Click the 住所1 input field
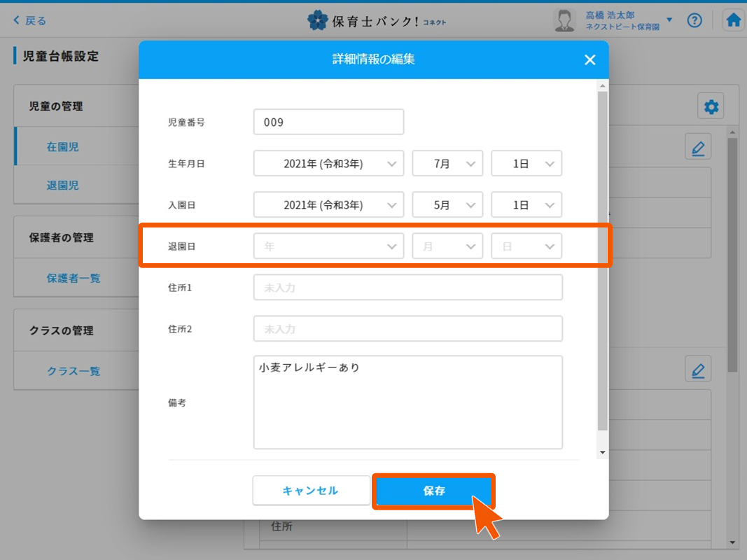This screenshot has height=560, width=747. point(407,288)
